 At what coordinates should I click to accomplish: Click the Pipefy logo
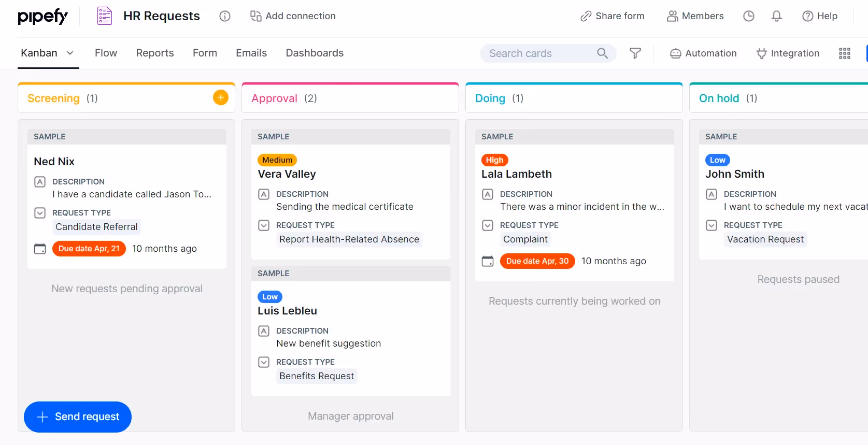click(42, 16)
